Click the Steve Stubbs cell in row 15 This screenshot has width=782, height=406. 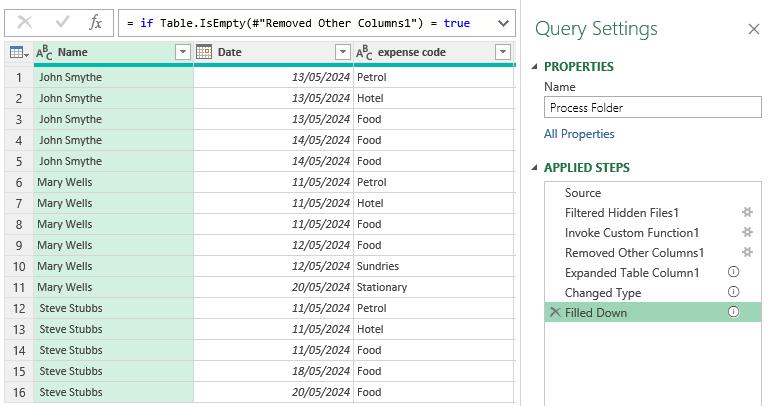(x=114, y=371)
